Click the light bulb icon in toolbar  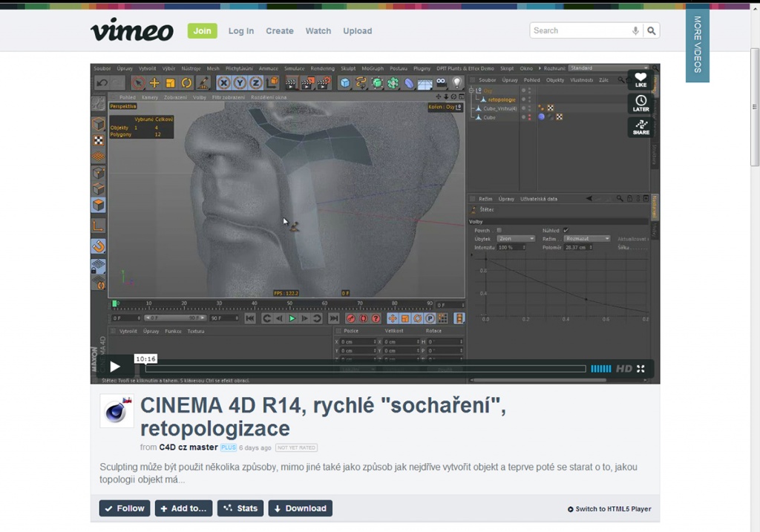pyautogui.click(x=456, y=83)
